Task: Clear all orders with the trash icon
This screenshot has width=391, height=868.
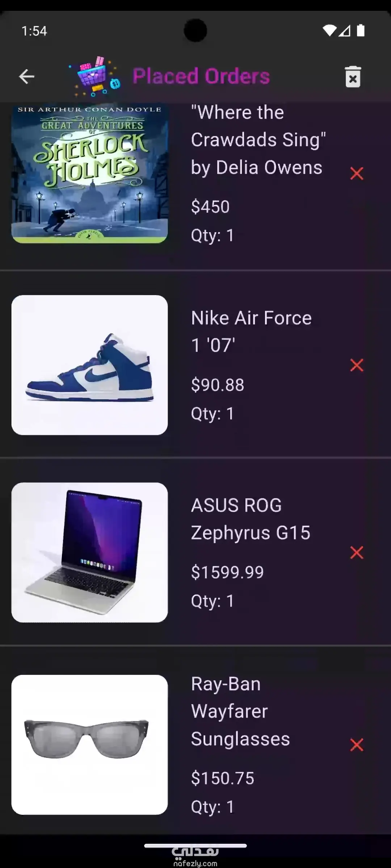Action: click(x=353, y=77)
